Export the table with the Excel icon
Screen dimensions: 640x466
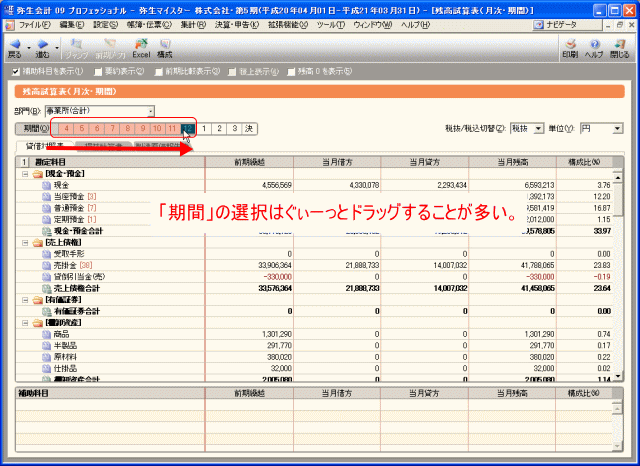(142, 46)
